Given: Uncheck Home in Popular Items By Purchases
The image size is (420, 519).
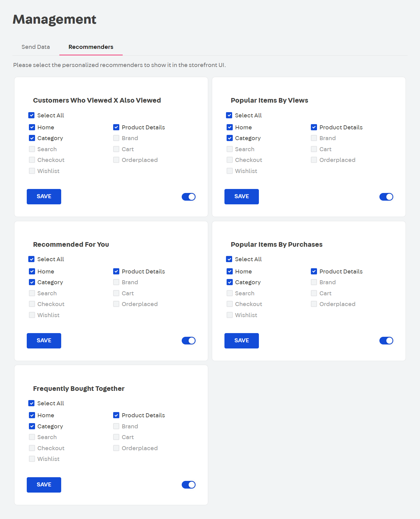Looking at the screenshot, I should tap(230, 271).
